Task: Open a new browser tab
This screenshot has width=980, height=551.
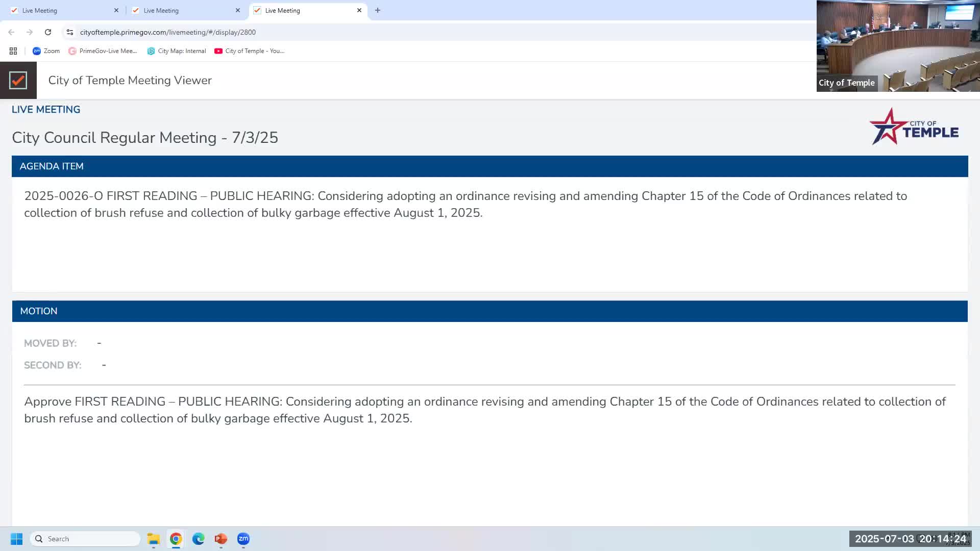Action: [378, 10]
